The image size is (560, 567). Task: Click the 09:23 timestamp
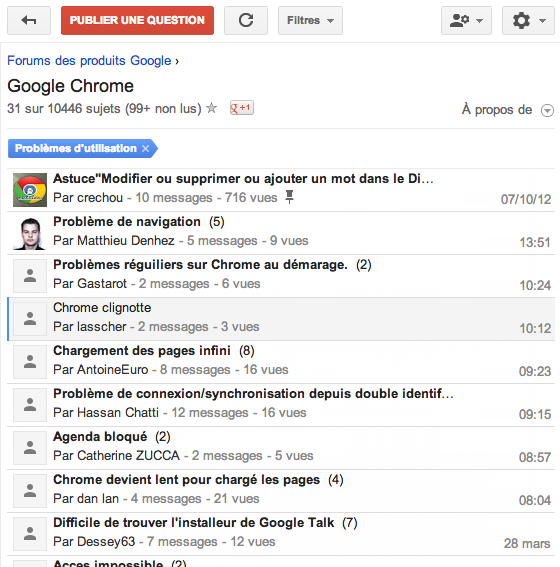[535, 371]
